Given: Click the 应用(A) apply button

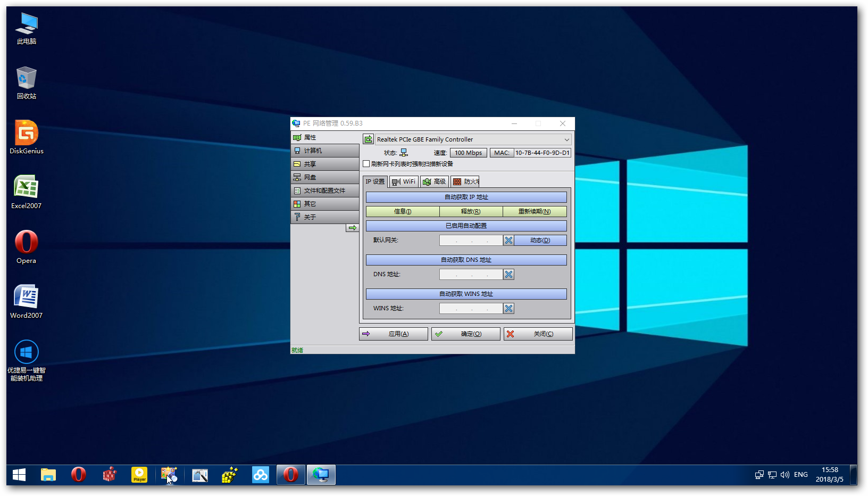Looking at the screenshot, I should (x=394, y=334).
